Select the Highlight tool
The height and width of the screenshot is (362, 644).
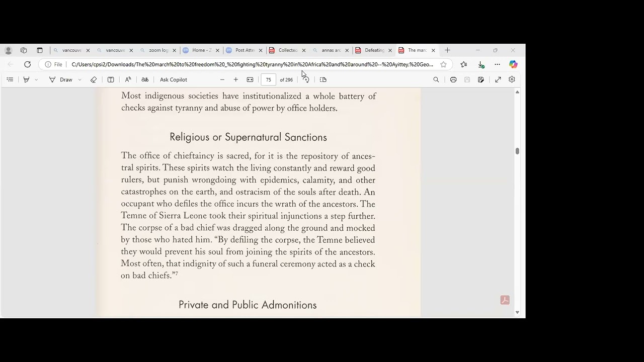(26, 79)
